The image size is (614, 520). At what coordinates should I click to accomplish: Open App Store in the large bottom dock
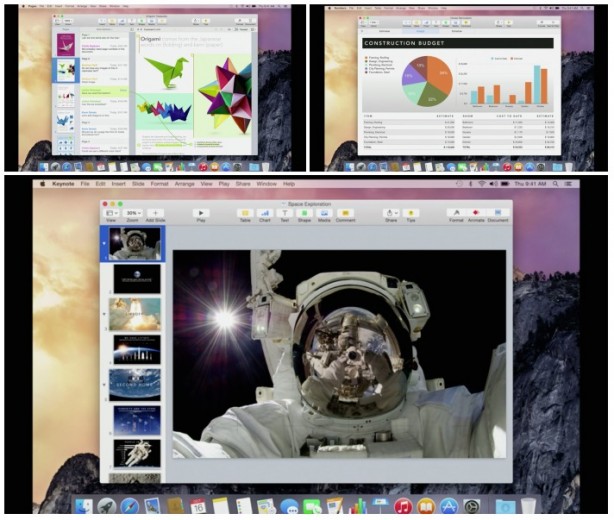(449, 506)
